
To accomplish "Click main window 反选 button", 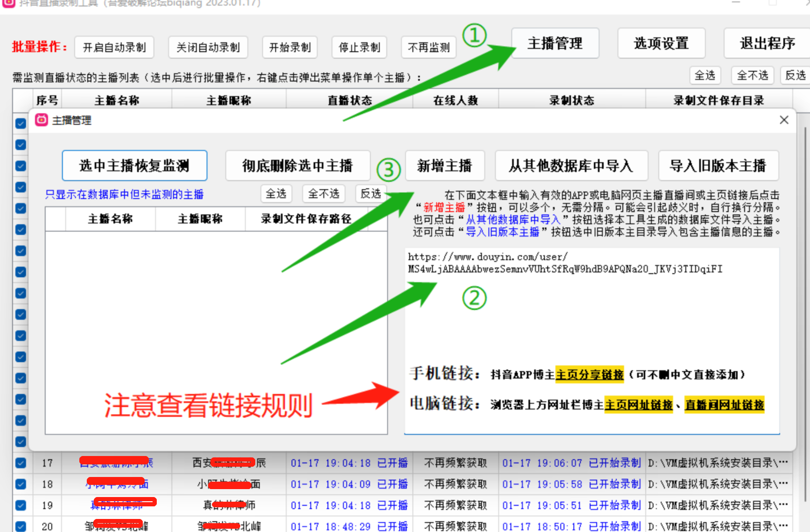I will point(795,75).
